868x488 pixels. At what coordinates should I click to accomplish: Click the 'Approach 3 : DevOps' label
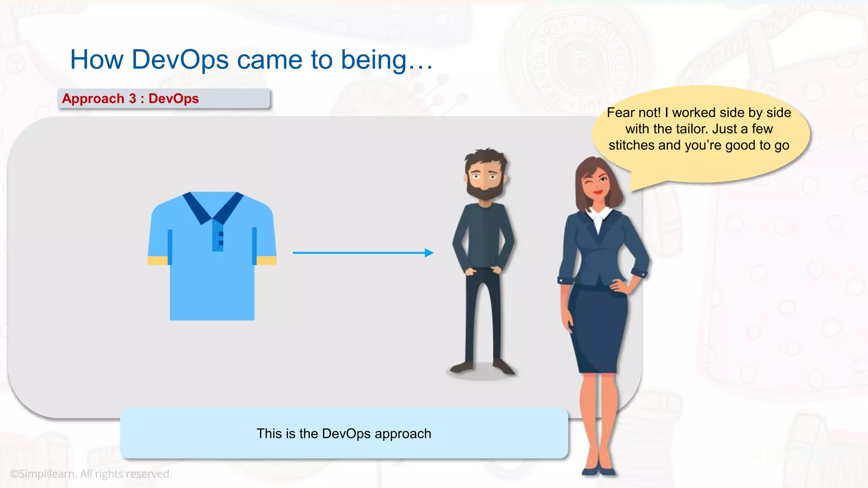point(164,99)
